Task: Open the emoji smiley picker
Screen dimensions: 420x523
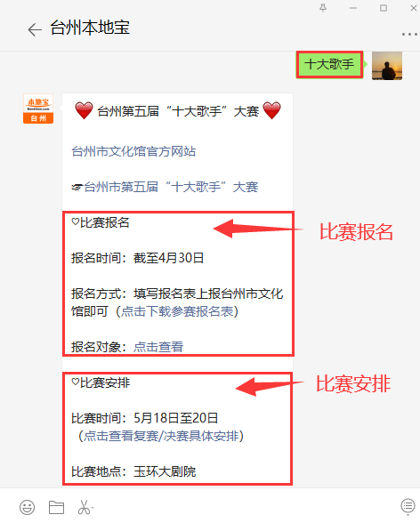Action: point(27,507)
